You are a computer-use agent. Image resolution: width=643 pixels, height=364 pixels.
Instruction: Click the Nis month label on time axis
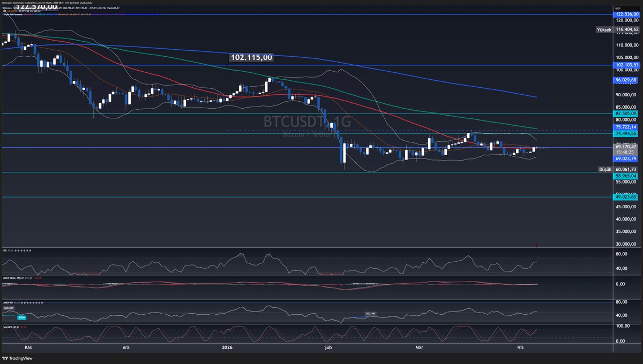click(x=519, y=347)
